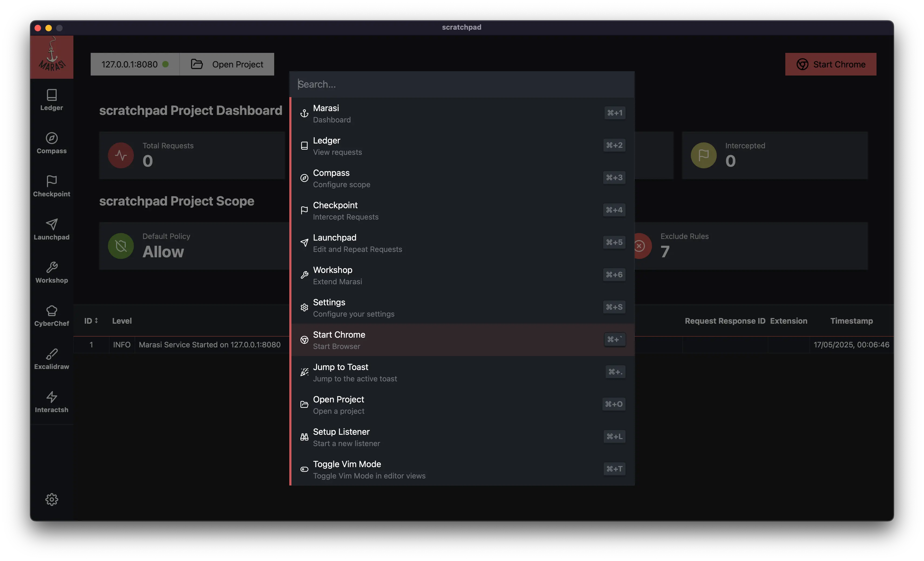Click the party-popper icon beside Jump to Toast
This screenshot has width=924, height=561.
coord(304,372)
